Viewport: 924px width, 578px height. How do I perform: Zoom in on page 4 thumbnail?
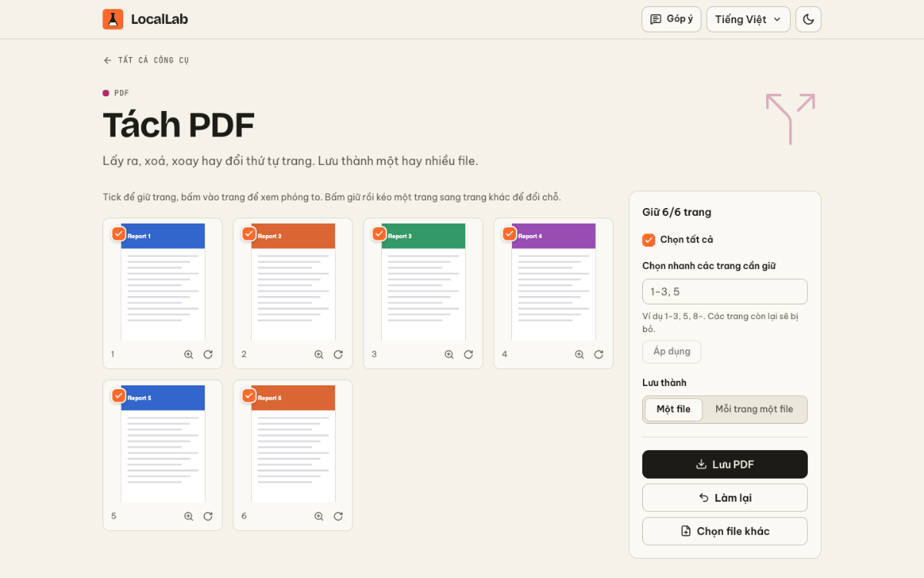[x=579, y=355]
